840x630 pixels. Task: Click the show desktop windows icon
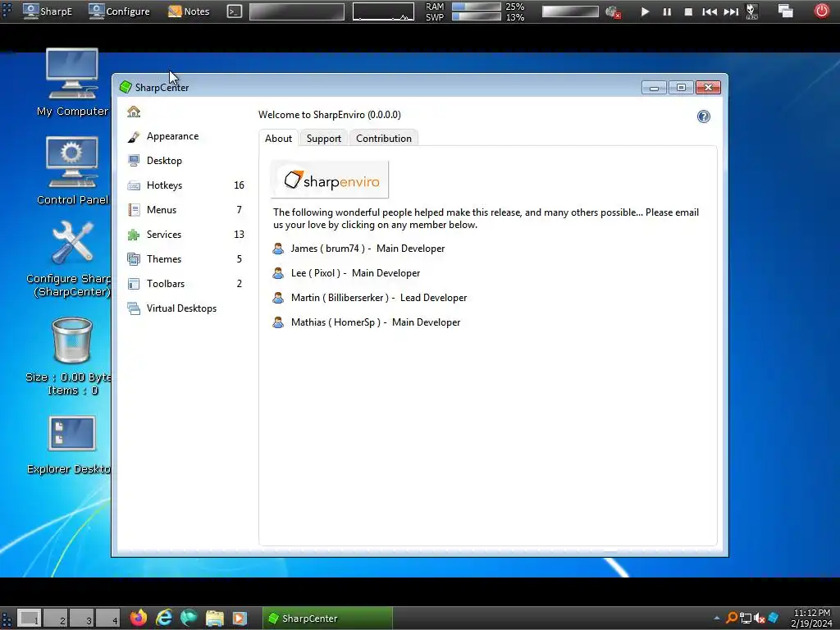point(785,11)
